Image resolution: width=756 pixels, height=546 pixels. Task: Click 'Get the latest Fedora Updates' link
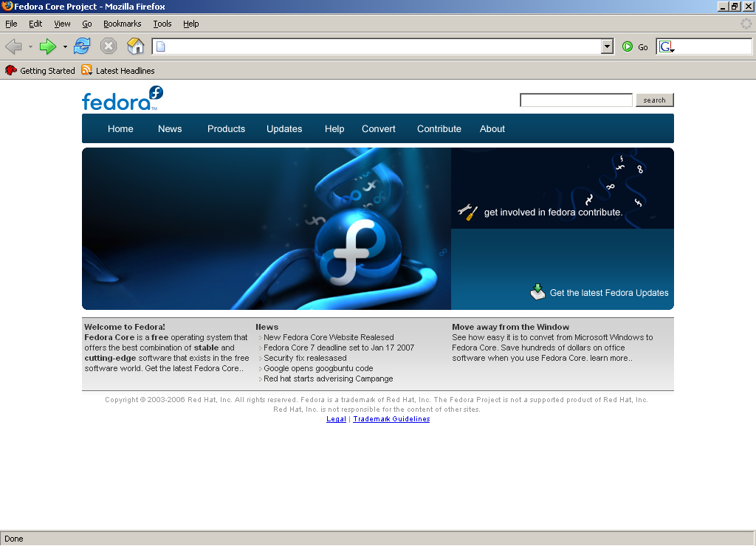(x=609, y=292)
